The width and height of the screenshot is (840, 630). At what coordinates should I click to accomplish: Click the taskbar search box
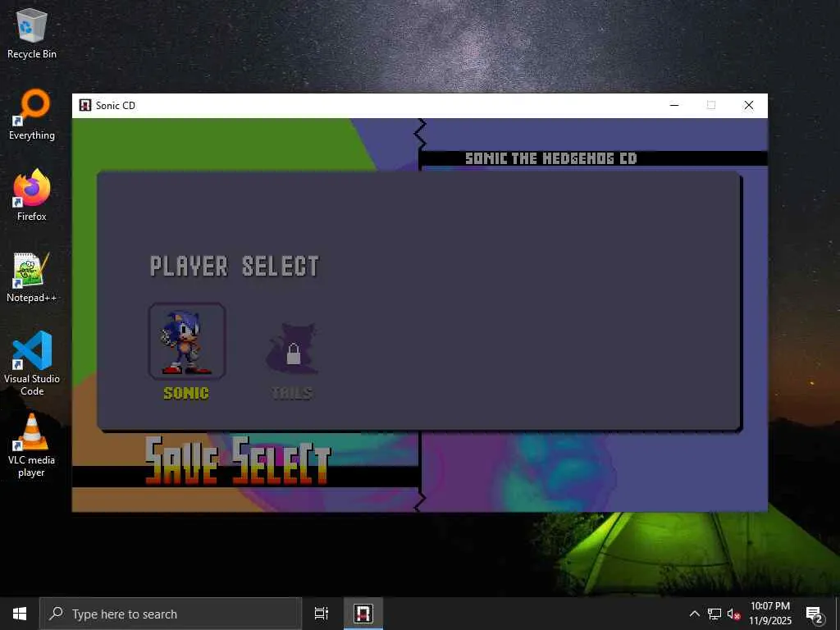point(171,614)
